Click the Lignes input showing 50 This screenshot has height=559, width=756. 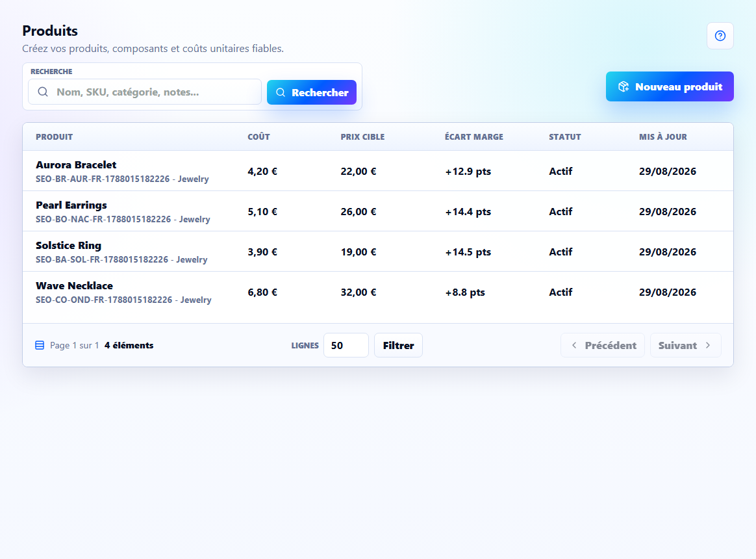pos(346,345)
